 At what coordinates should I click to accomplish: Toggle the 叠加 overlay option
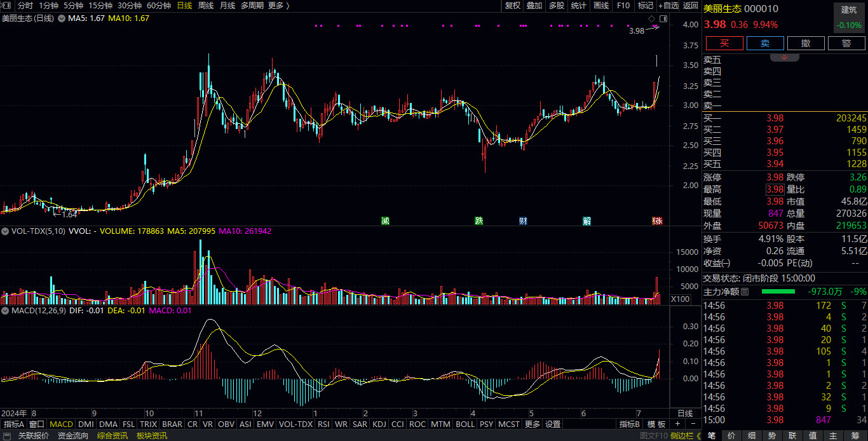click(534, 6)
